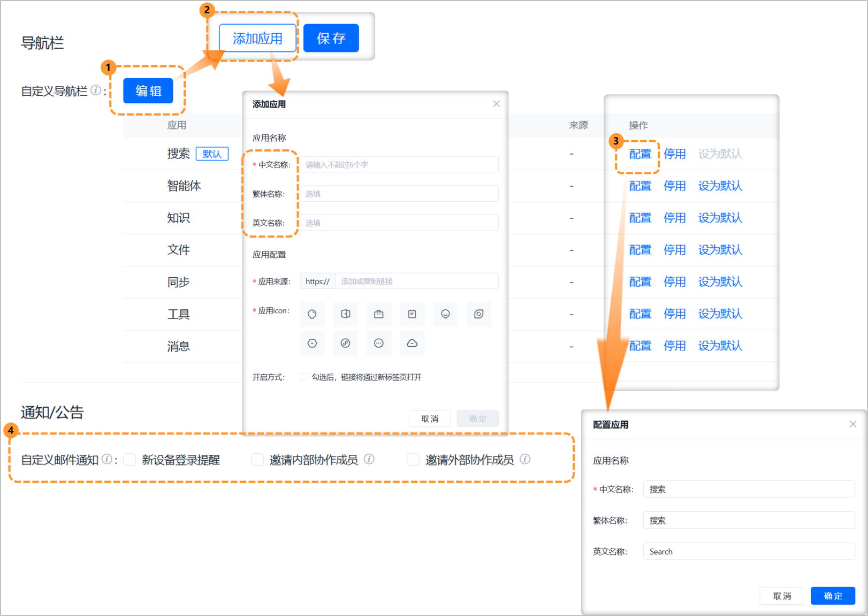Select the open-book app icon
Viewport: 868px width, 616px height.
[x=345, y=314]
